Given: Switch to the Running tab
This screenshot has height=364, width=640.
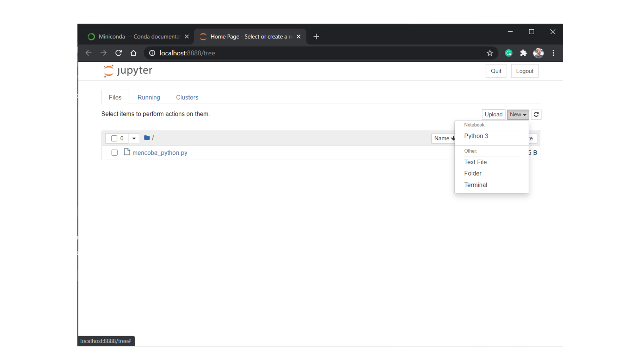Looking at the screenshot, I should (x=149, y=97).
